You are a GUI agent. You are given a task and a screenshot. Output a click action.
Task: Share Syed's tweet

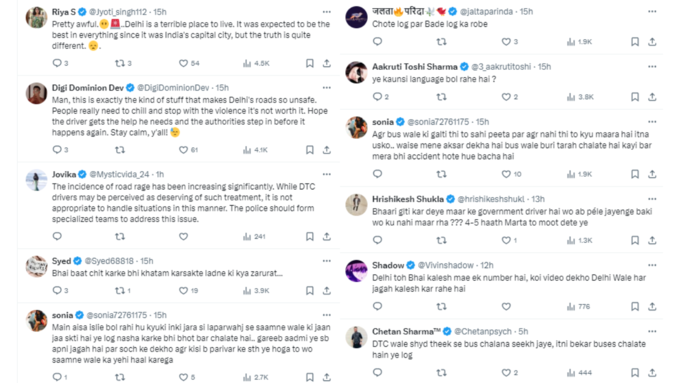coord(327,290)
